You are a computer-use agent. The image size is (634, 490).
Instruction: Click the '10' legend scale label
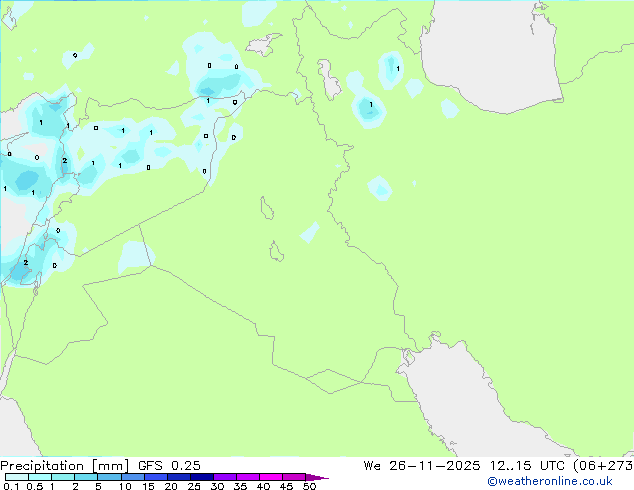coord(125,486)
